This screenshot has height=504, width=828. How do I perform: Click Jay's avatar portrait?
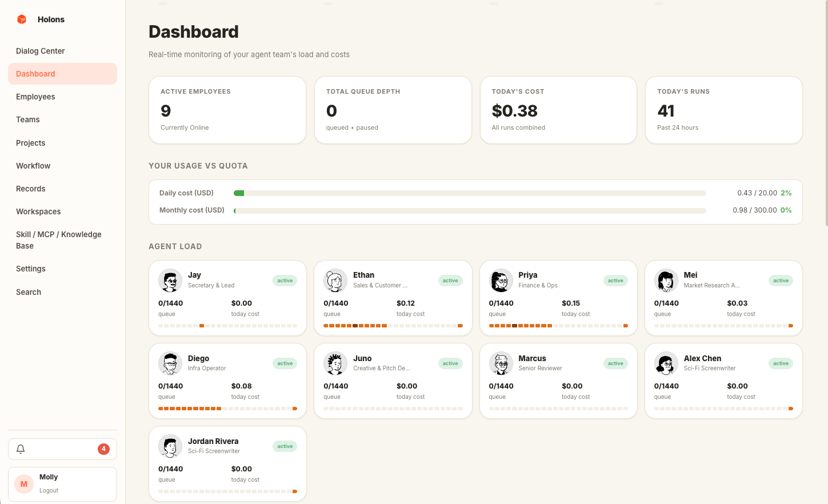tap(170, 281)
